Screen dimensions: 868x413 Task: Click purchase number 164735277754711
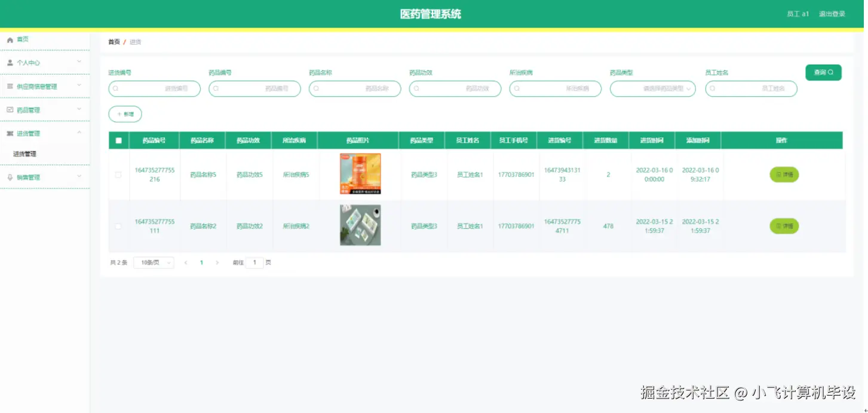tap(562, 226)
